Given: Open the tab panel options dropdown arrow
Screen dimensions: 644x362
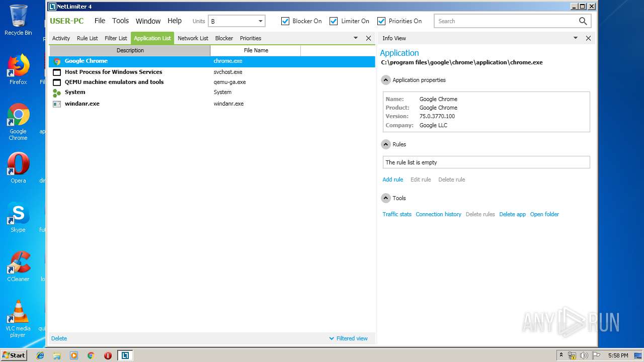Looking at the screenshot, I should 356,38.
